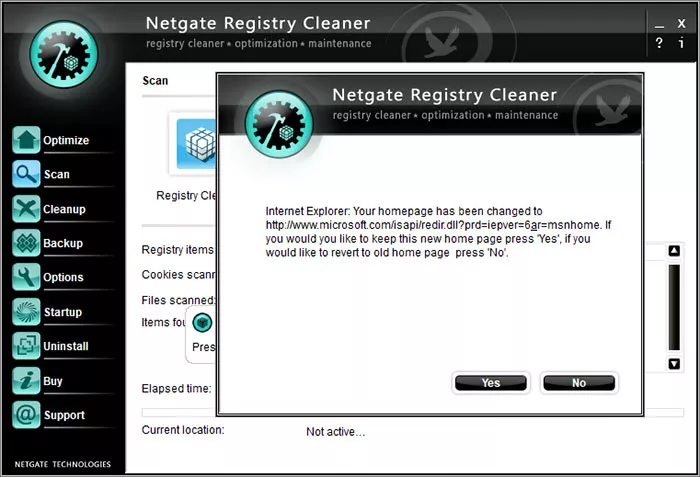Click the large gear logo in main window
Image resolution: width=700 pixels, height=477 pixels.
tap(64, 54)
